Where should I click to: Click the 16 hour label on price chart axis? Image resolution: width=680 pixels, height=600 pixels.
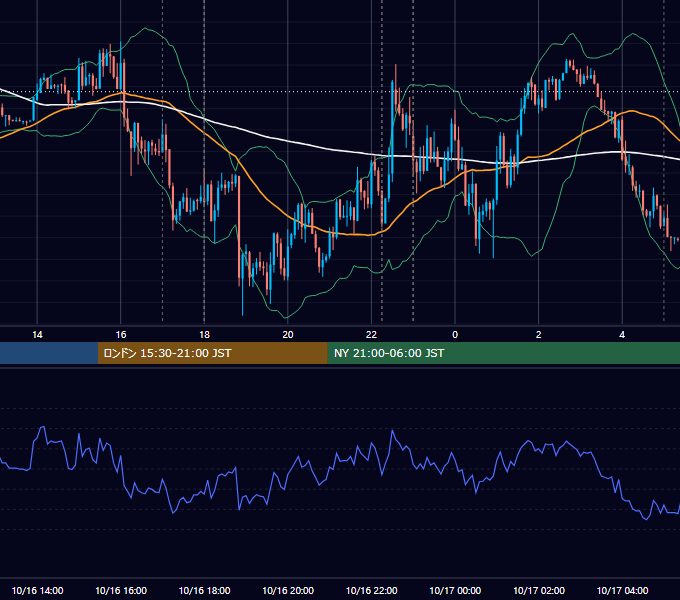121,334
